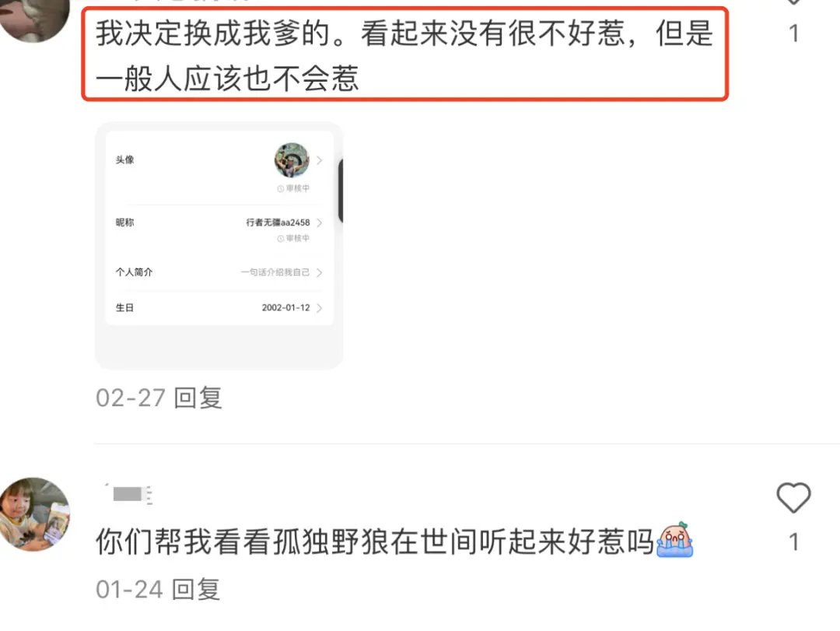Tap the like count under the heart
Screen dimensions: 840x631
(x=794, y=542)
